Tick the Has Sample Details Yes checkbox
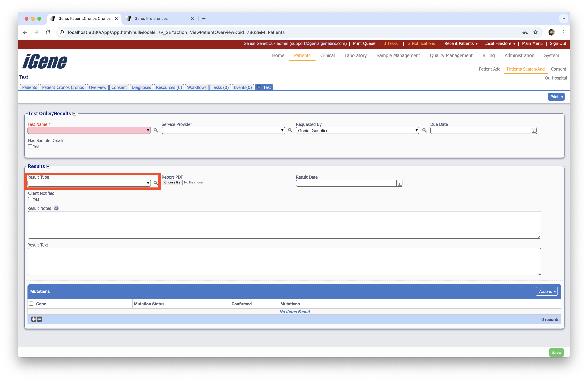 coord(30,146)
